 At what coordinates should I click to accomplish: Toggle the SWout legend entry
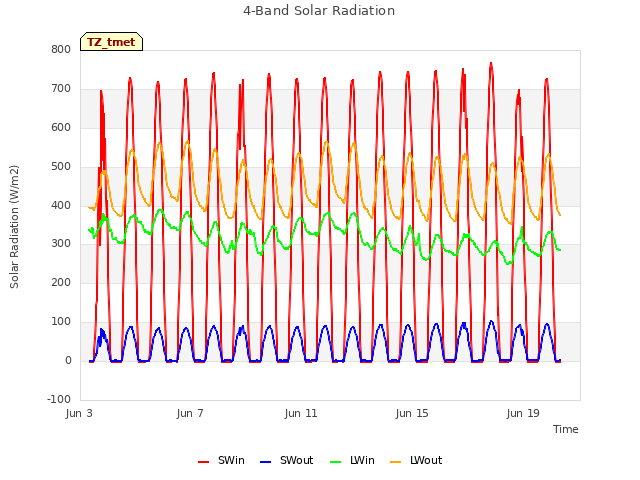(287, 460)
